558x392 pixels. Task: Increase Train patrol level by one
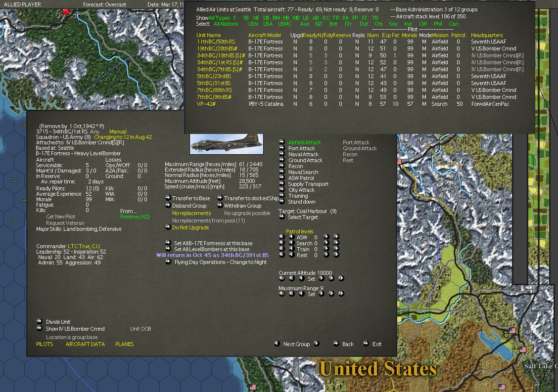point(326,249)
